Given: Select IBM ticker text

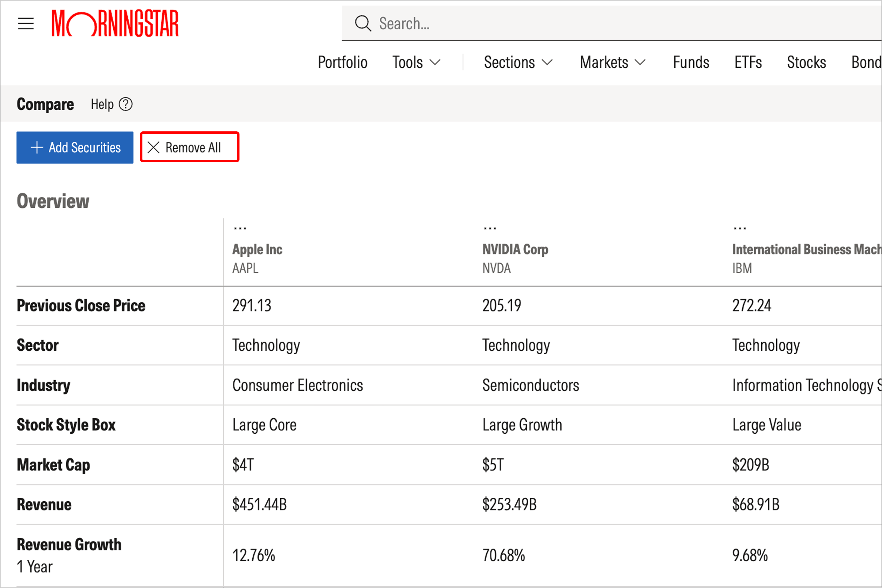Looking at the screenshot, I should [742, 269].
